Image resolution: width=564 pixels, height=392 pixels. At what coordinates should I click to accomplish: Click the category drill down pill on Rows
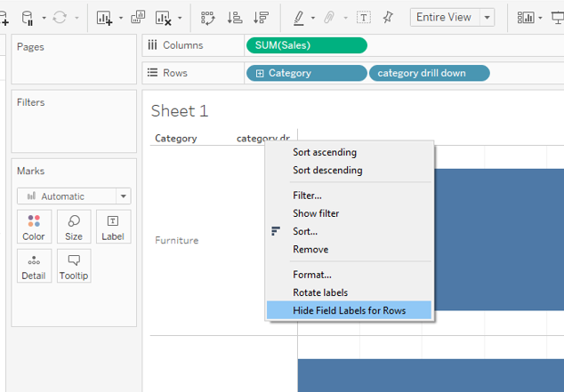pyautogui.click(x=429, y=73)
